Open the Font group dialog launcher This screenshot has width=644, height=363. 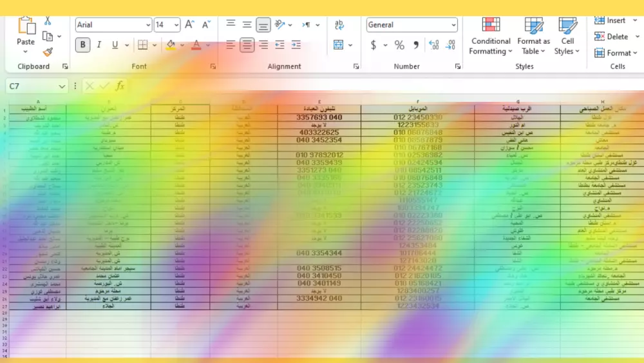pyautogui.click(x=213, y=66)
